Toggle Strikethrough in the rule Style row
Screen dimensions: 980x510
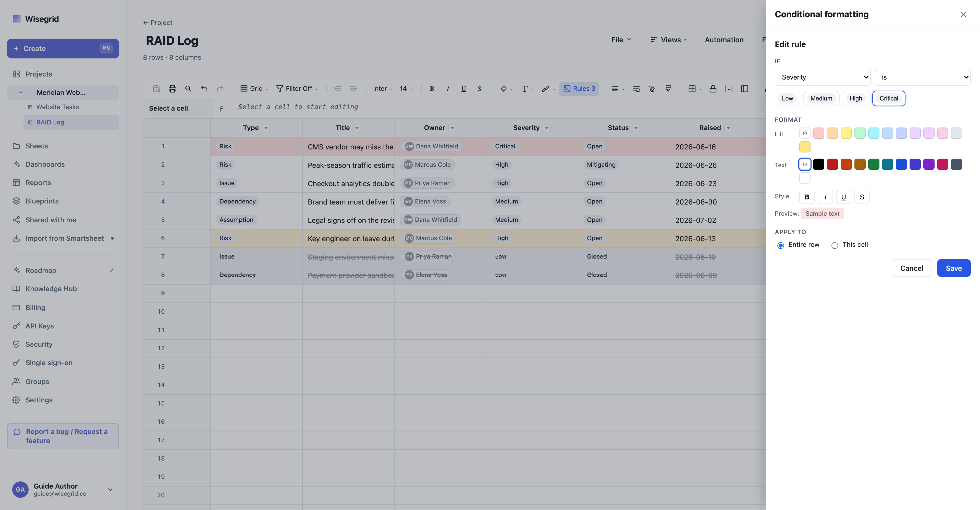pyautogui.click(x=862, y=197)
